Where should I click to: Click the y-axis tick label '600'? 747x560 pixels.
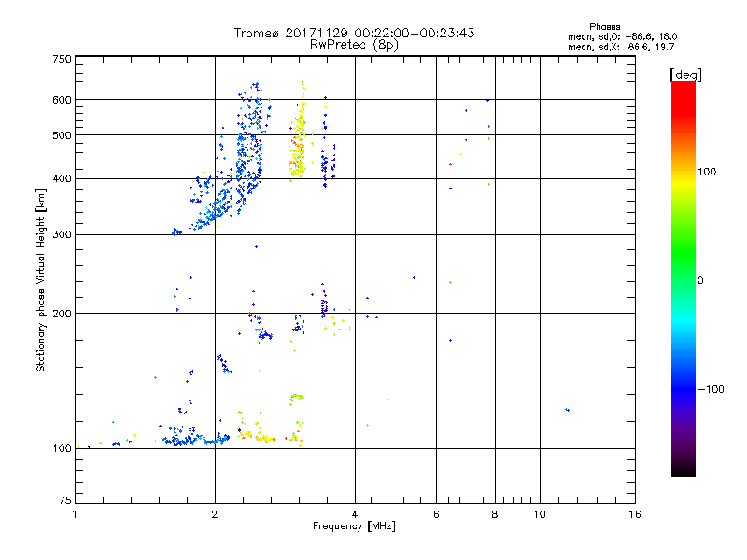tap(62, 100)
